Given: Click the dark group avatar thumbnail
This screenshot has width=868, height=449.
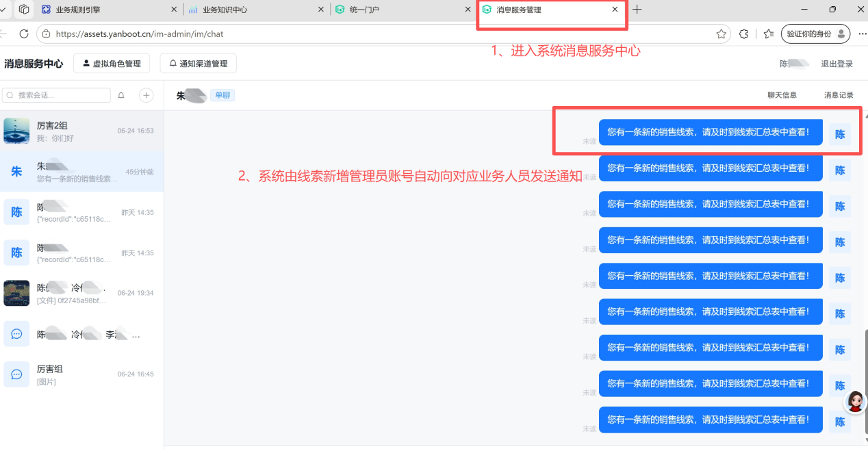Looking at the screenshot, I should coord(16,293).
